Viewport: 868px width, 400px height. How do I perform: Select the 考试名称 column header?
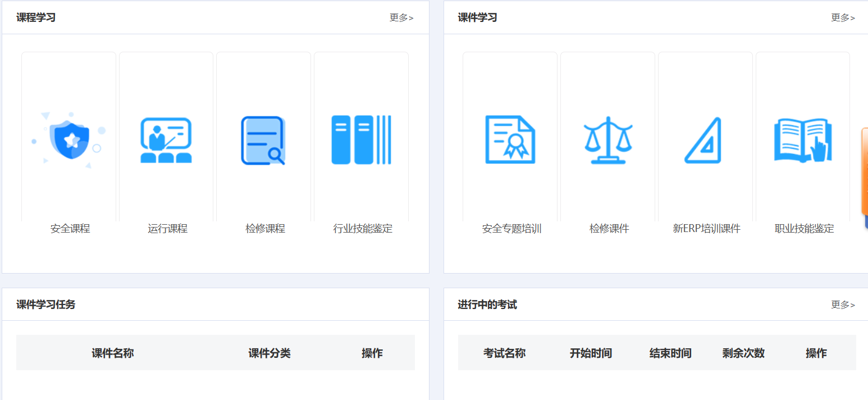[504, 353]
